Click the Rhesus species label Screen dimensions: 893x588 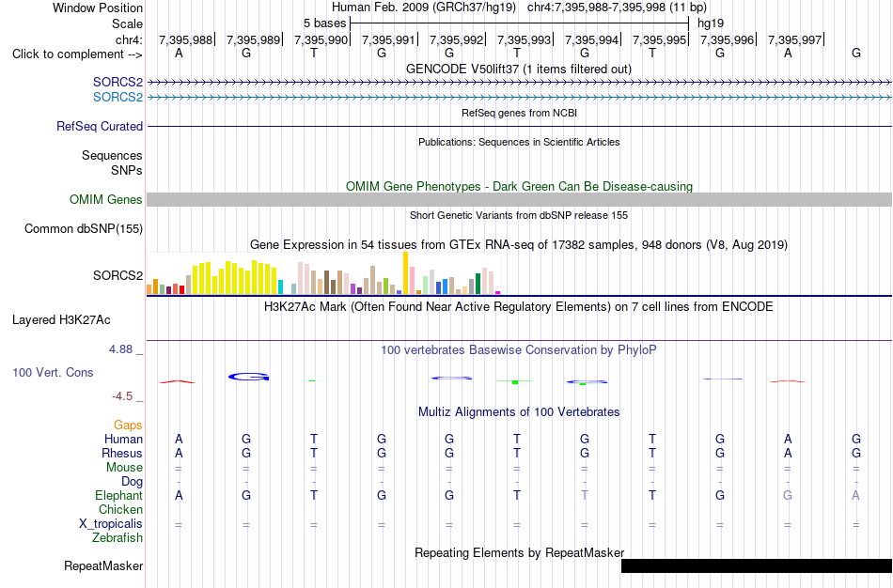[x=122, y=453]
